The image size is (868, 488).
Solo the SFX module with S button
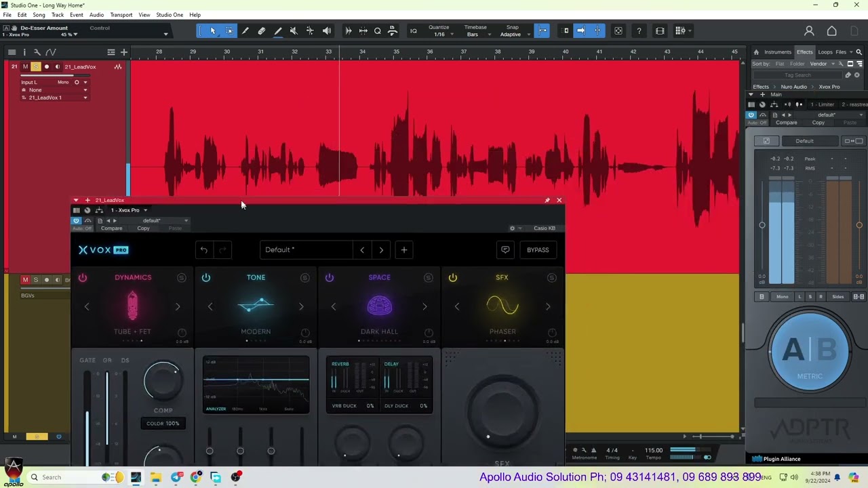pyautogui.click(x=552, y=278)
